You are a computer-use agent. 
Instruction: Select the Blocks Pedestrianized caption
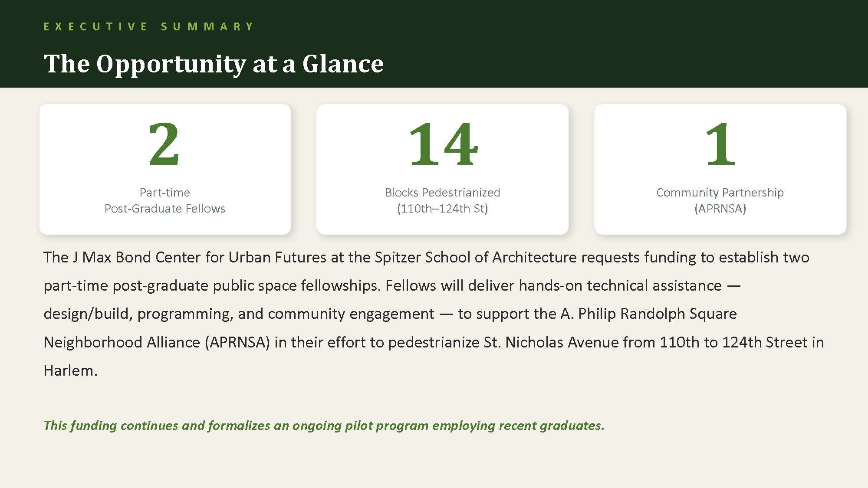point(443,192)
